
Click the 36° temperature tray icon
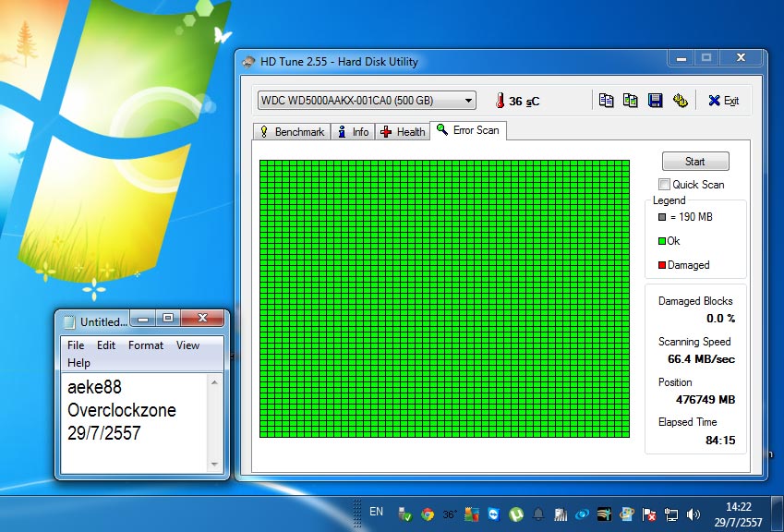(450, 514)
